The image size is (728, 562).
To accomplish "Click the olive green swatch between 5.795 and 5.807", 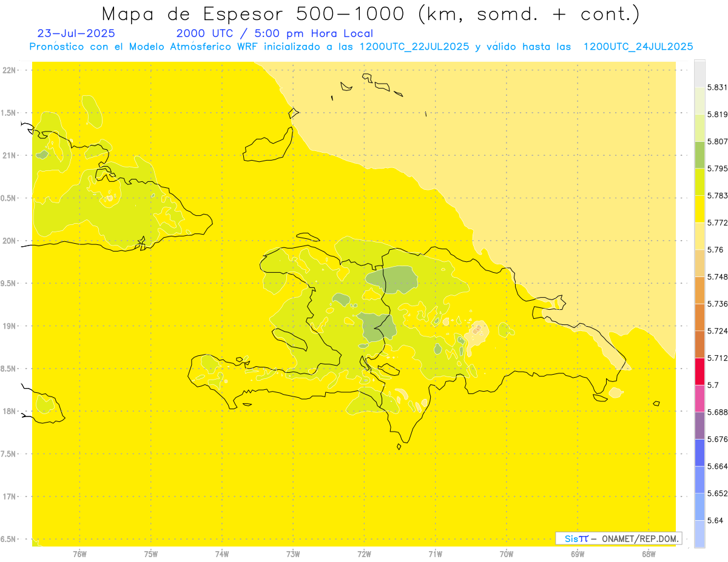I will point(699,155).
